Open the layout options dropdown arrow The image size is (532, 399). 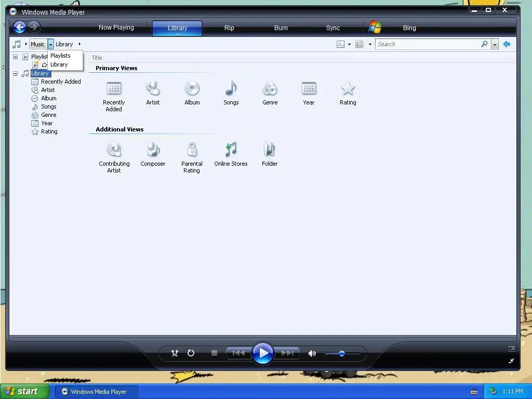[349, 44]
